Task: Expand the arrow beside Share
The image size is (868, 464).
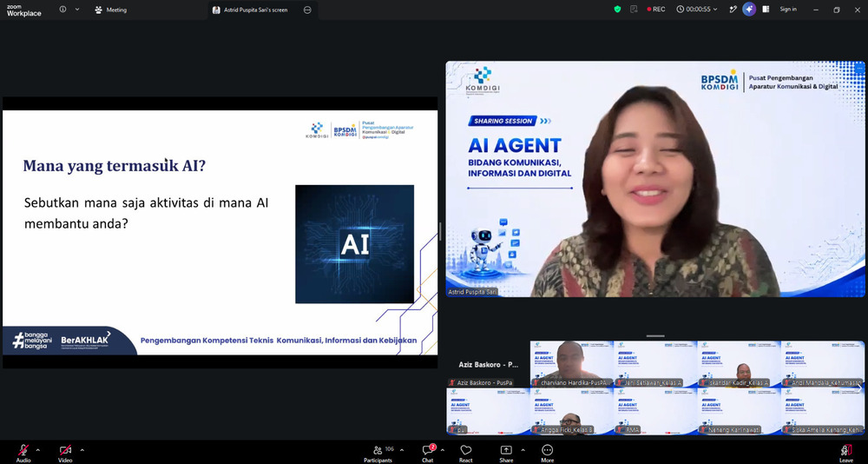Action: click(523, 449)
